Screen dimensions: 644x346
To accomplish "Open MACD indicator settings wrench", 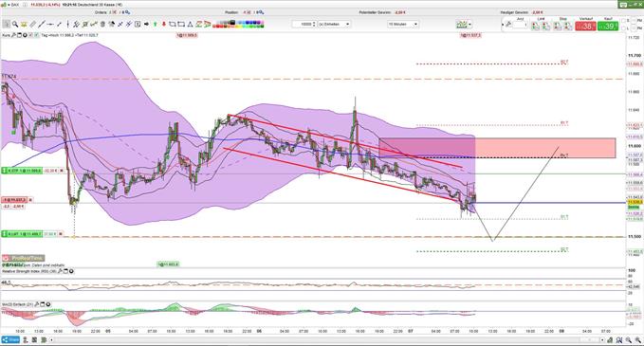I will (x=37, y=304).
